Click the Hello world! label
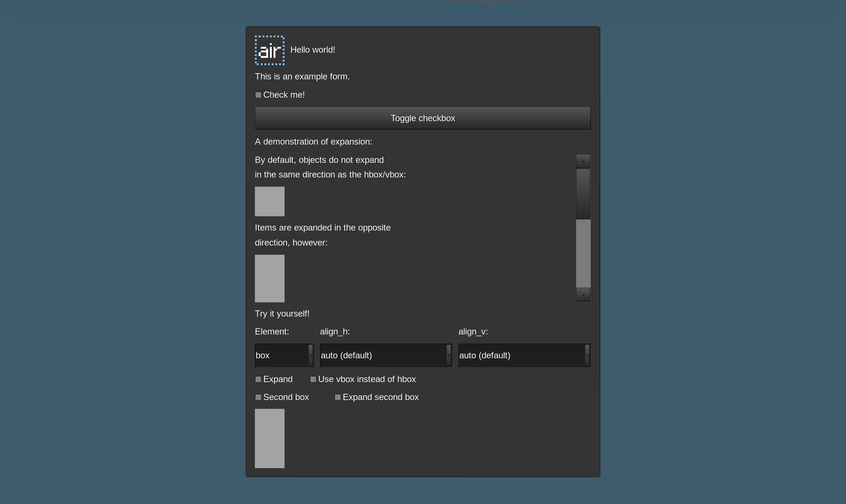The image size is (846, 504). click(312, 50)
